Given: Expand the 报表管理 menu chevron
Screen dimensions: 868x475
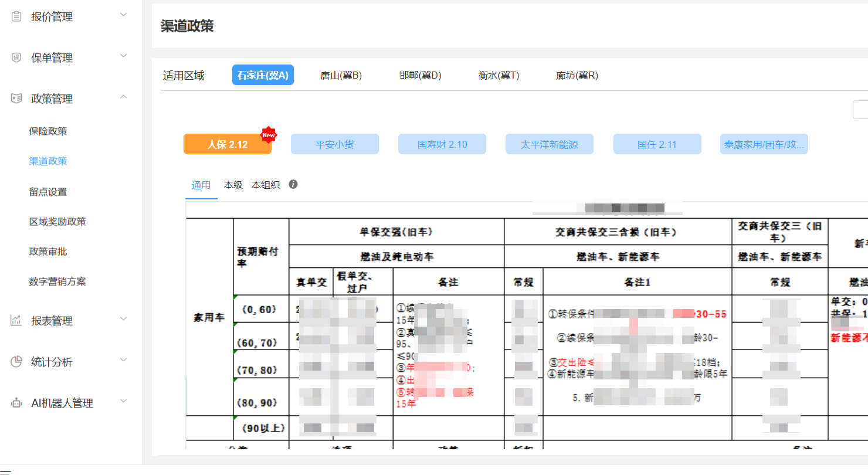Looking at the screenshot, I should (x=123, y=320).
